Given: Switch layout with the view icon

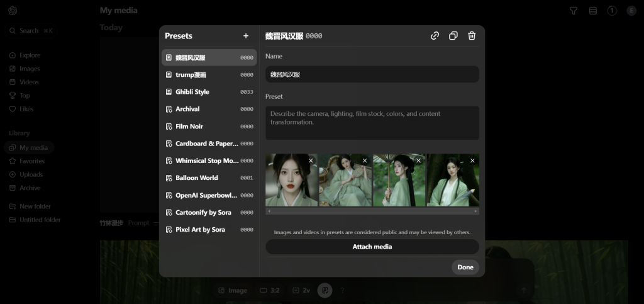Looking at the screenshot, I should pyautogui.click(x=592, y=11).
